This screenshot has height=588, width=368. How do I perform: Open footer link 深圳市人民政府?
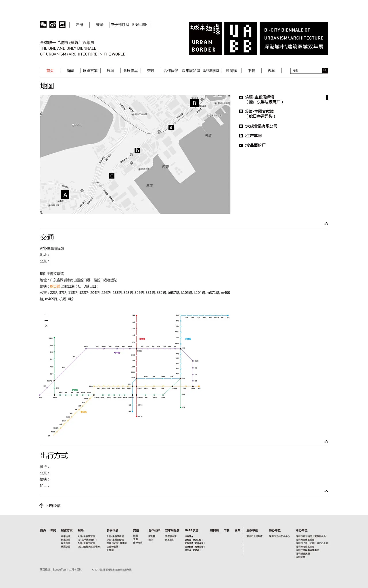pos(254,536)
